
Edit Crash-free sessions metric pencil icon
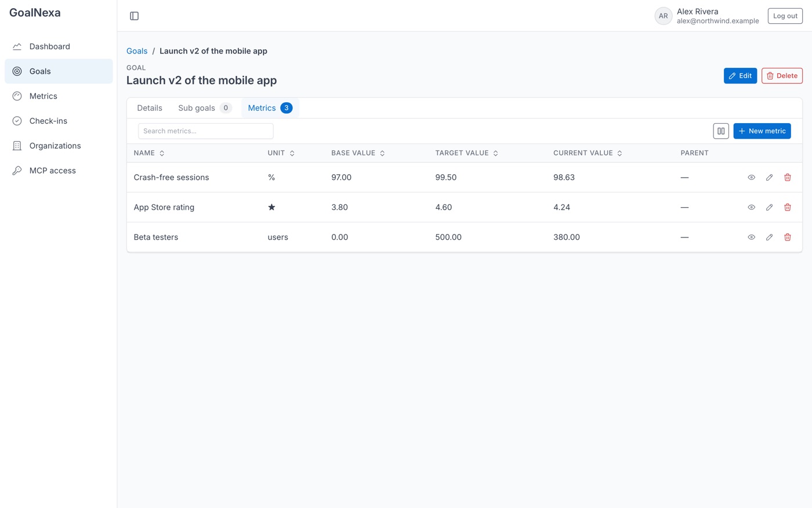tap(769, 178)
